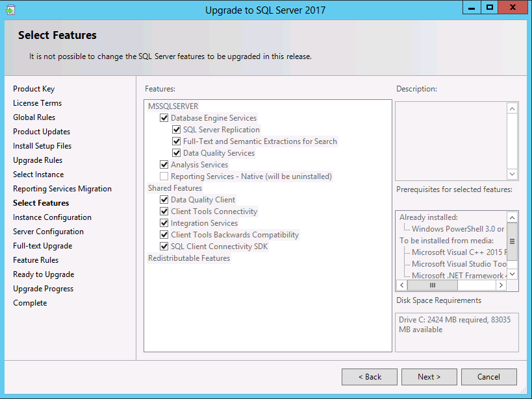Click the Description box scroll down arrow
This screenshot has width=532, height=399.
pyautogui.click(x=513, y=175)
